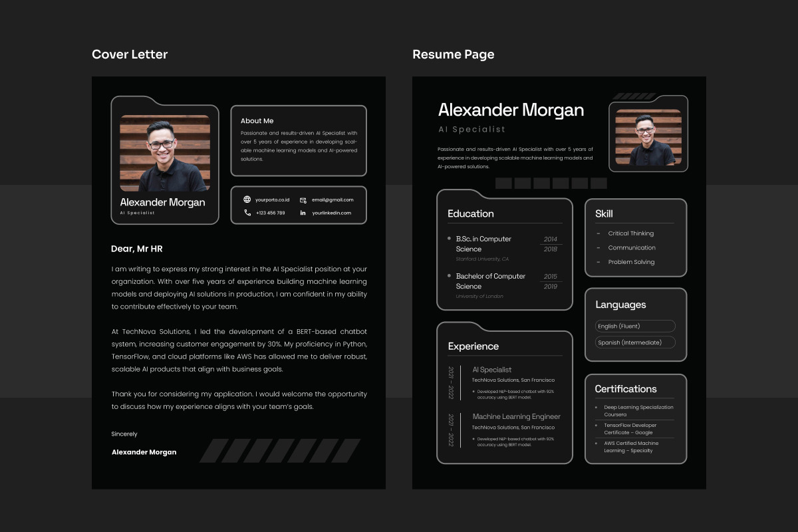Image resolution: width=798 pixels, height=532 pixels.
Task: Click the "Resume Page" page title
Action: point(454,55)
